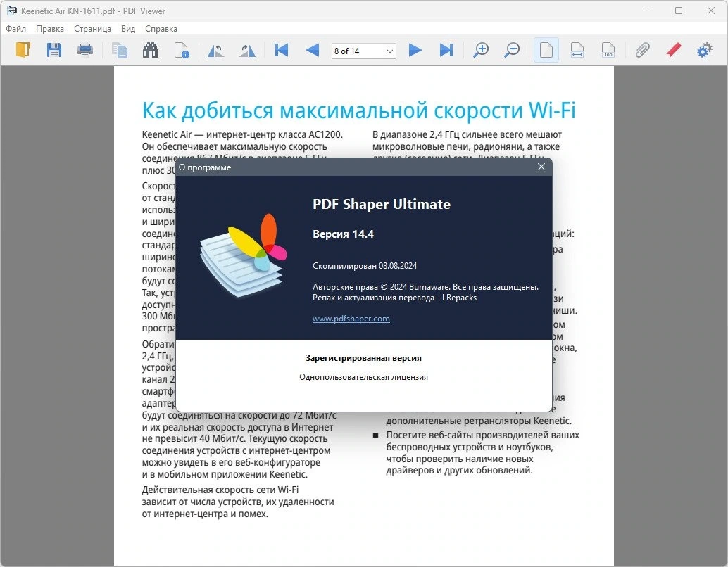Screen dimensions: 728x567
Task: Click bullet text Посетите веб-сайты производителей
Action: point(483,453)
